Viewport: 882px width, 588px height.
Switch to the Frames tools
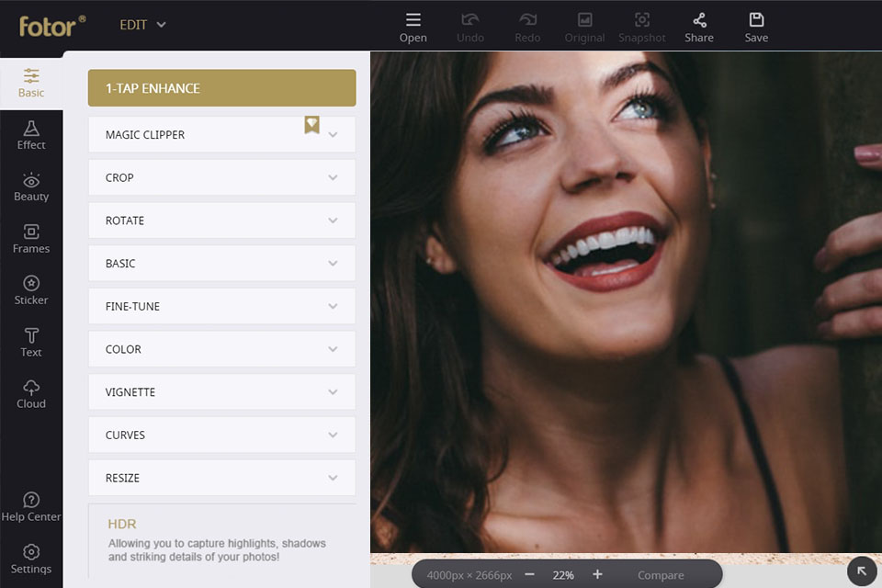pos(30,241)
